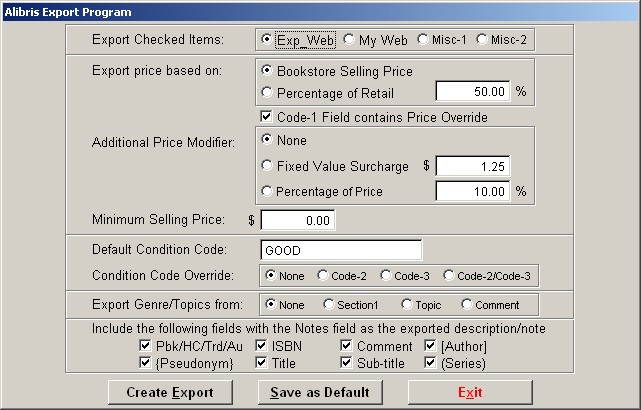Click the Export Genre/Topics from label
Screen dimensions: 641x410
pyautogui.click(x=167, y=305)
